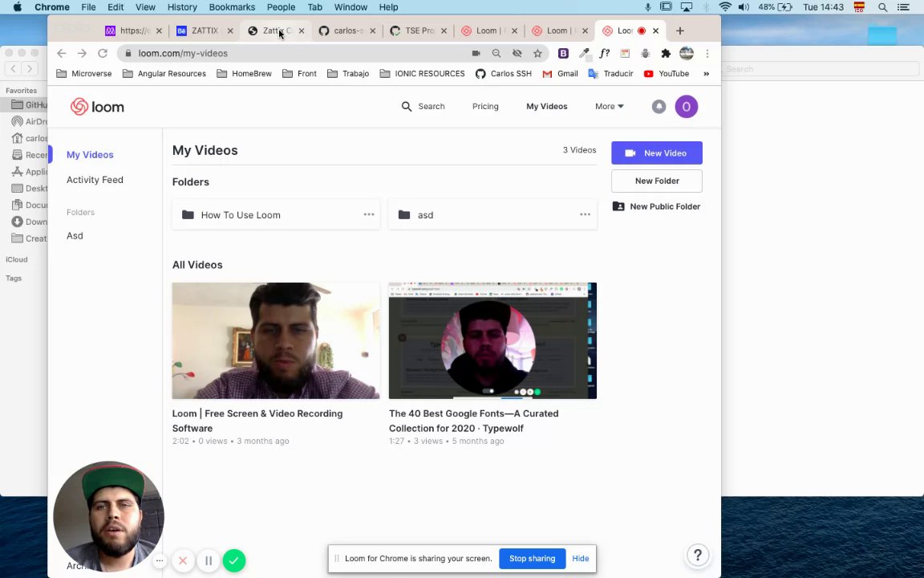Open Search in Loom header
Viewport: 924px width, 578px height.
423,106
